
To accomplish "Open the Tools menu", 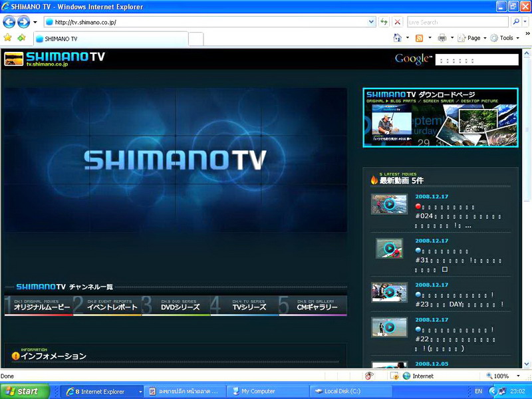I will pyautogui.click(x=505, y=38).
